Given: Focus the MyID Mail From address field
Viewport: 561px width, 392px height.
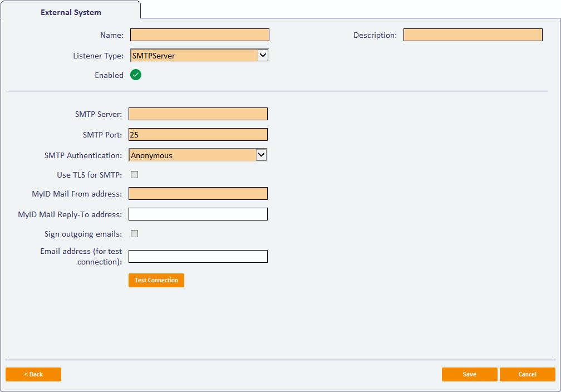Looking at the screenshot, I should pos(198,194).
